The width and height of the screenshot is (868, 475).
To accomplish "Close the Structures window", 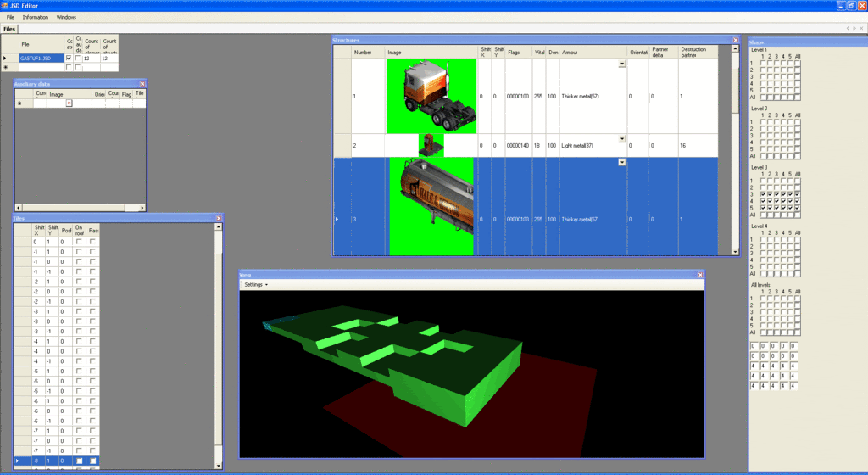I will (735, 40).
